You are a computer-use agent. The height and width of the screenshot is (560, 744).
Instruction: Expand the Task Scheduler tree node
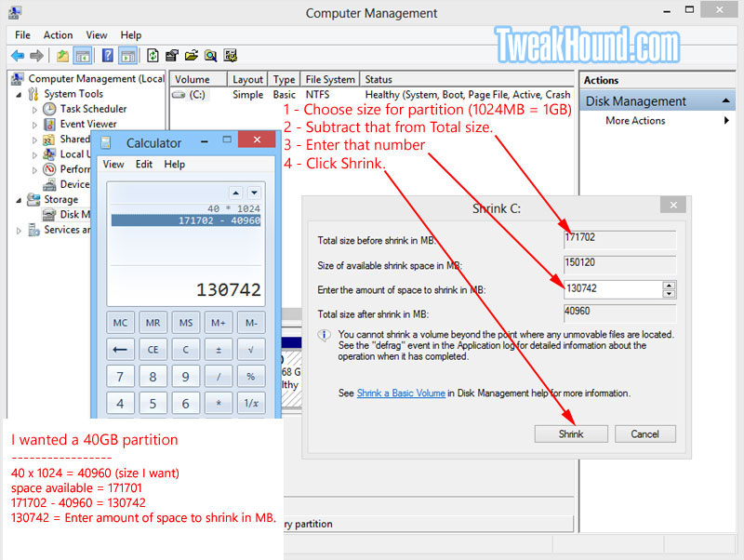coord(34,110)
